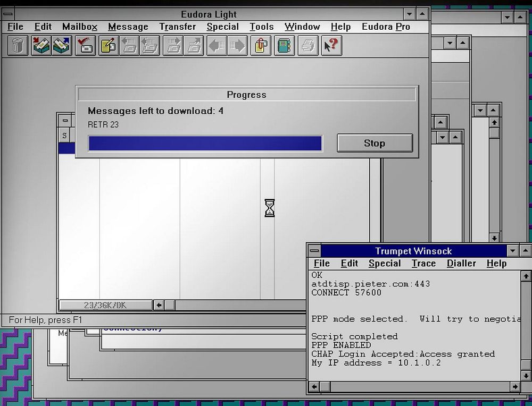Viewport: 532px width, 406px height.
Task: Open Trumpet Winsock's Special menu
Action: (385, 264)
